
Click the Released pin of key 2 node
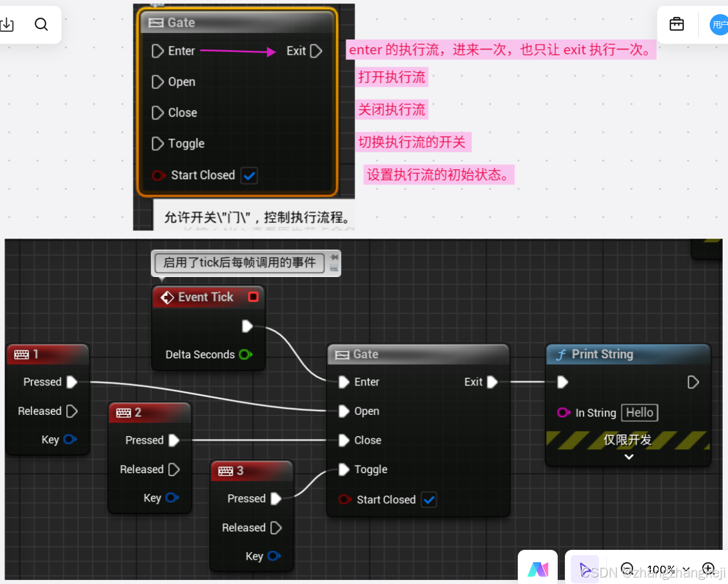[174, 469]
